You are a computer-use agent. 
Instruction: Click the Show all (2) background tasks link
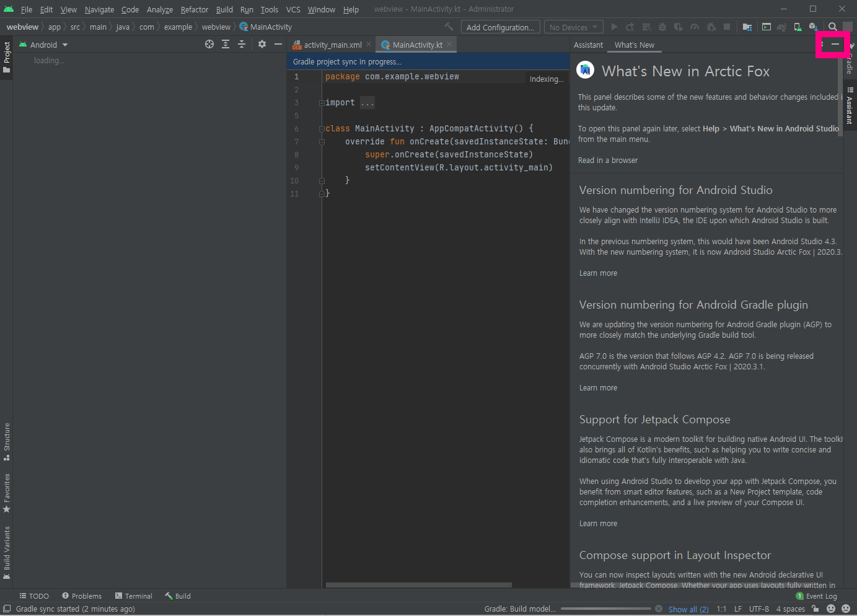click(688, 609)
